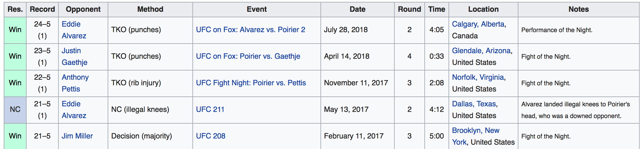Click UFC on Fox: Poirier vs. Gaethje event
Image resolution: width=644 pixels, height=149 pixels.
[x=248, y=56]
